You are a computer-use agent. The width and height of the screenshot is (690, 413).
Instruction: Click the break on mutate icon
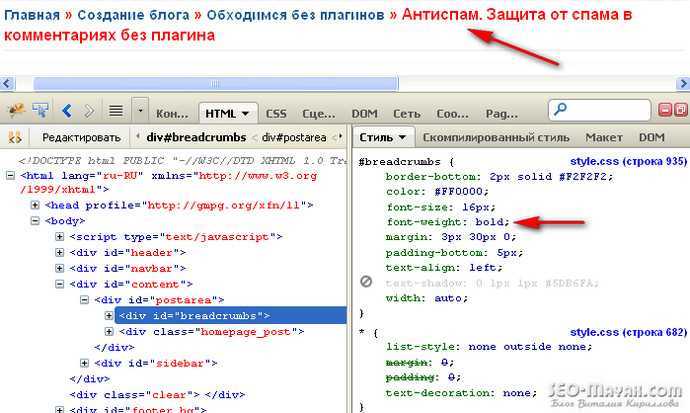click(15, 137)
